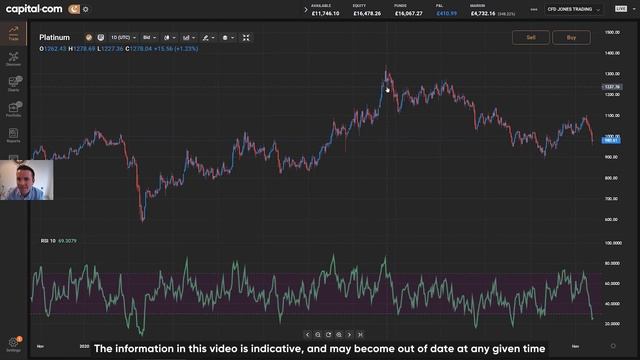
Task: Jump to the latest bar on the chart
Action: tap(360, 335)
